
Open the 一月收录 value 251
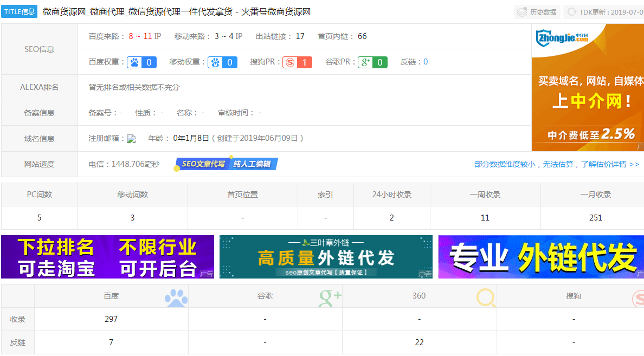pos(595,218)
